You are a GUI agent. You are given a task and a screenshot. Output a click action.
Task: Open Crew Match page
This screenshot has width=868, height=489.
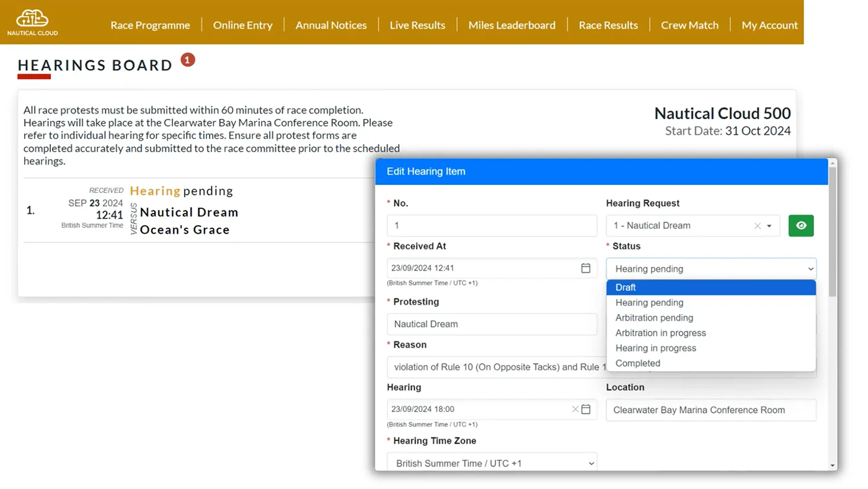[689, 25]
